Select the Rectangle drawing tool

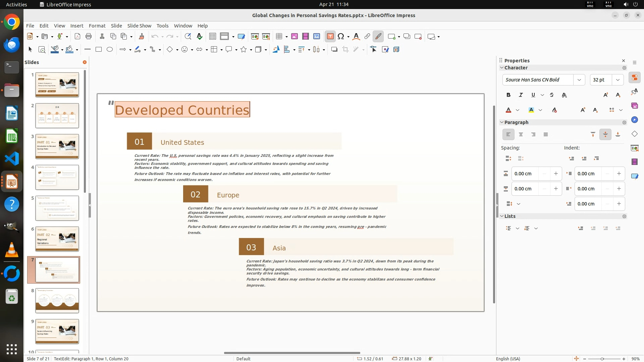(99, 50)
